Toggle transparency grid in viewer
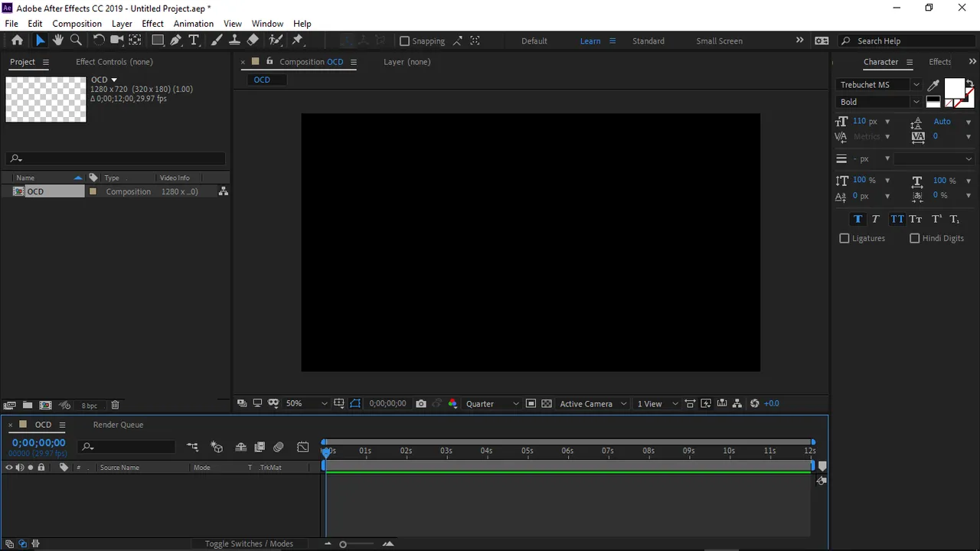The width and height of the screenshot is (980, 551). pos(547,403)
